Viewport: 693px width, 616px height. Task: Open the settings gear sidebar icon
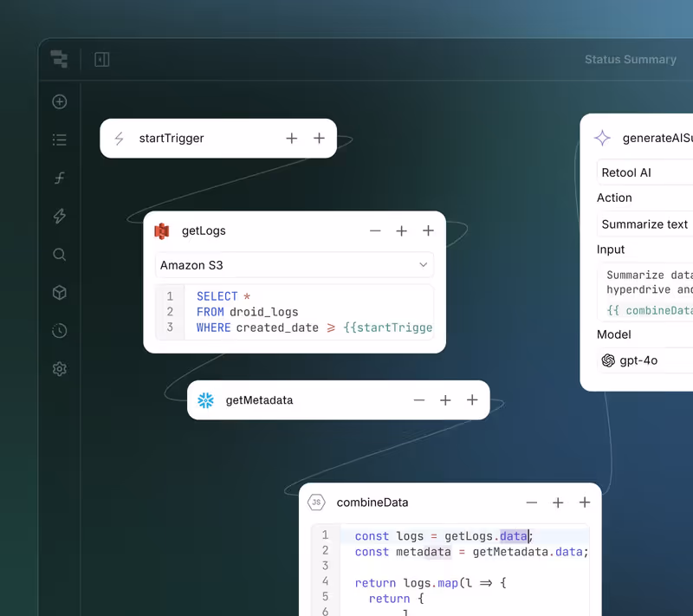pyautogui.click(x=60, y=369)
